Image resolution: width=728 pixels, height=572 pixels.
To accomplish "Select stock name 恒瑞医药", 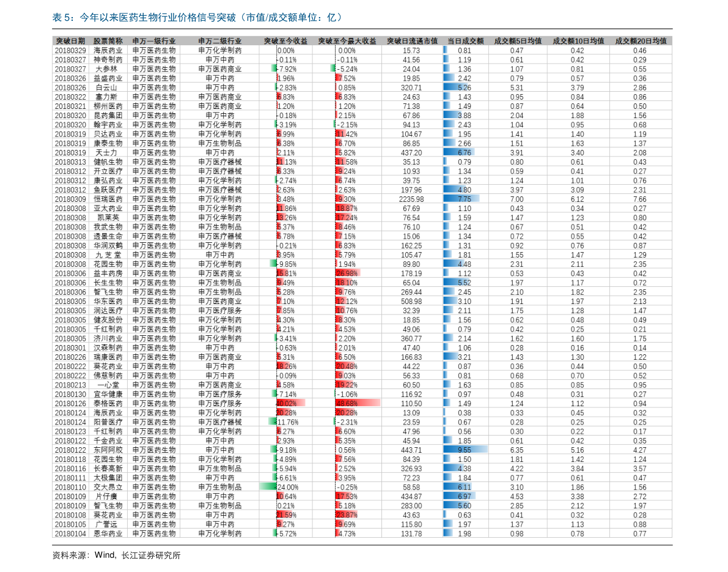I will click(108, 199).
